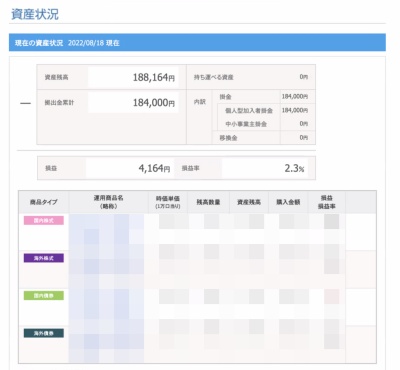Select the 2022/08/18 現在 date text
400x370 pixels.
(94, 43)
